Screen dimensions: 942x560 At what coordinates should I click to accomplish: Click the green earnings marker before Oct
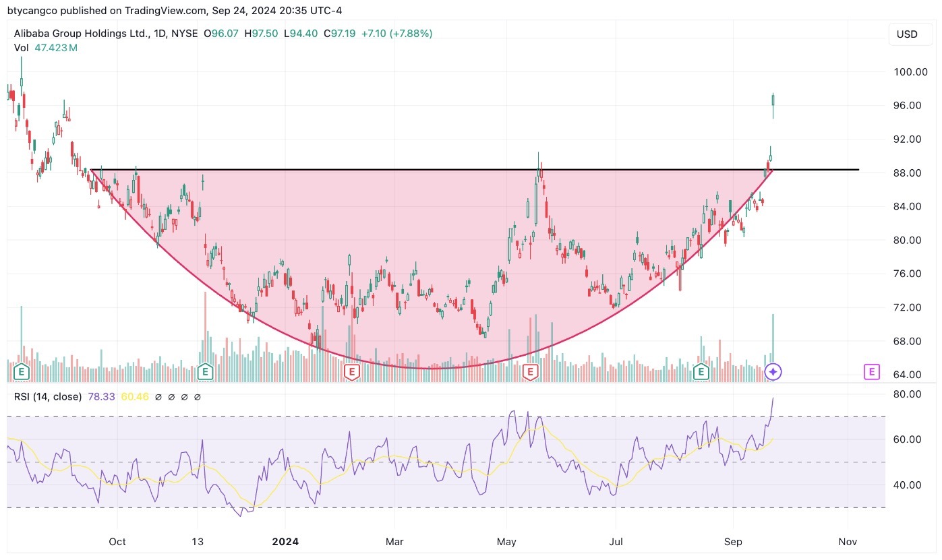22,371
